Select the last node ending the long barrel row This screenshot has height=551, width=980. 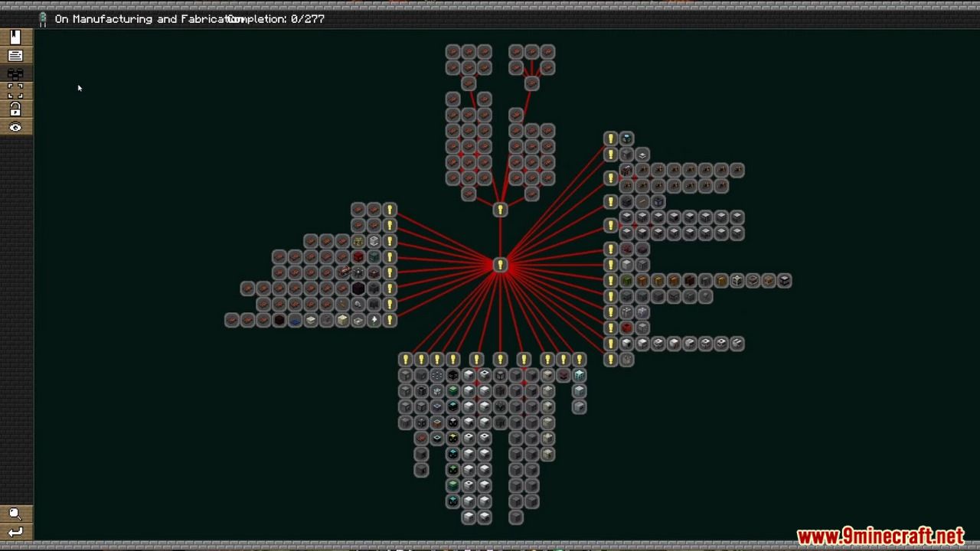pyautogui.click(x=785, y=281)
